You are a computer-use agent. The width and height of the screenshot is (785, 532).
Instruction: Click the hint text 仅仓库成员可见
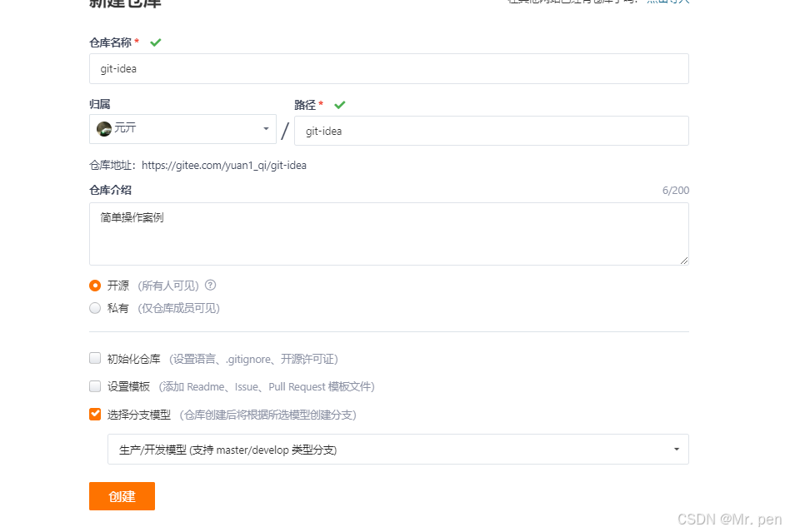[x=178, y=308]
